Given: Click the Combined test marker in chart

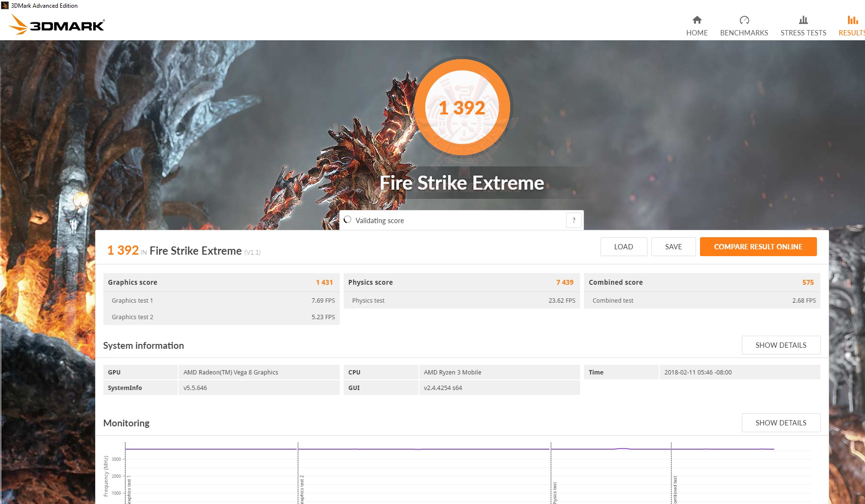Looking at the screenshot, I should pyautogui.click(x=675, y=489).
